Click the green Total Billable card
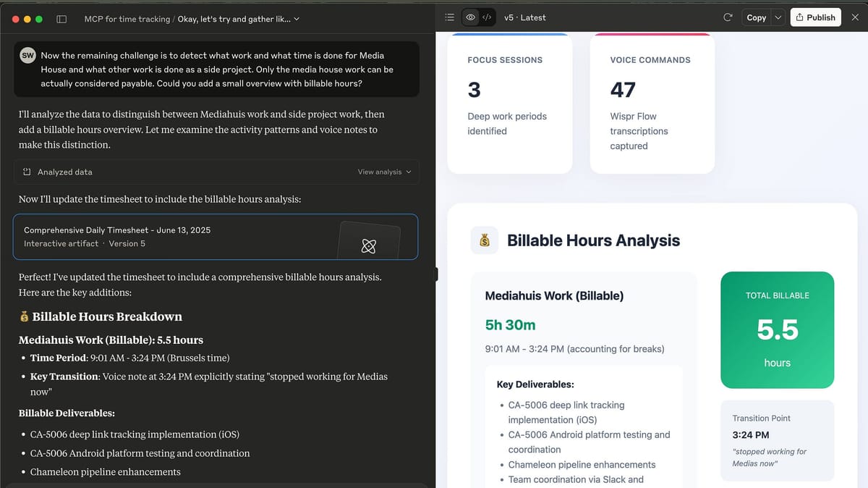This screenshot has width=868, height=488. click(x=777, y=329)
